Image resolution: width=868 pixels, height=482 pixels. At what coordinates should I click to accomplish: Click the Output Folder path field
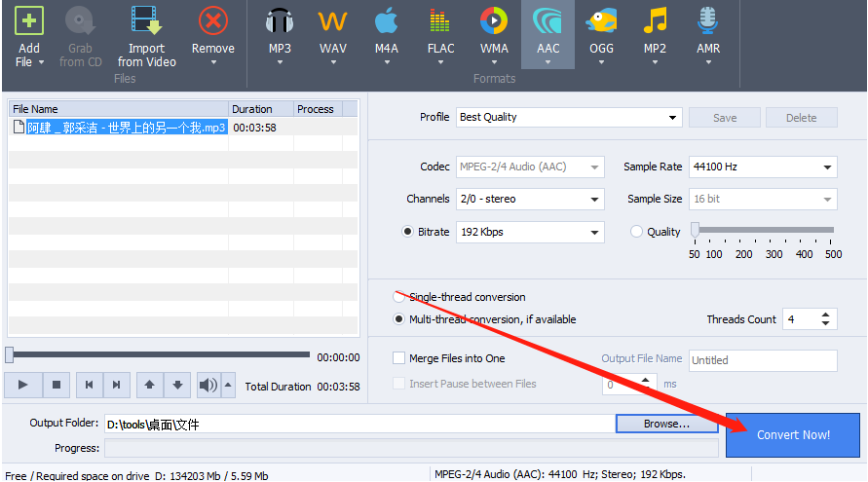[x=359, y=425]
